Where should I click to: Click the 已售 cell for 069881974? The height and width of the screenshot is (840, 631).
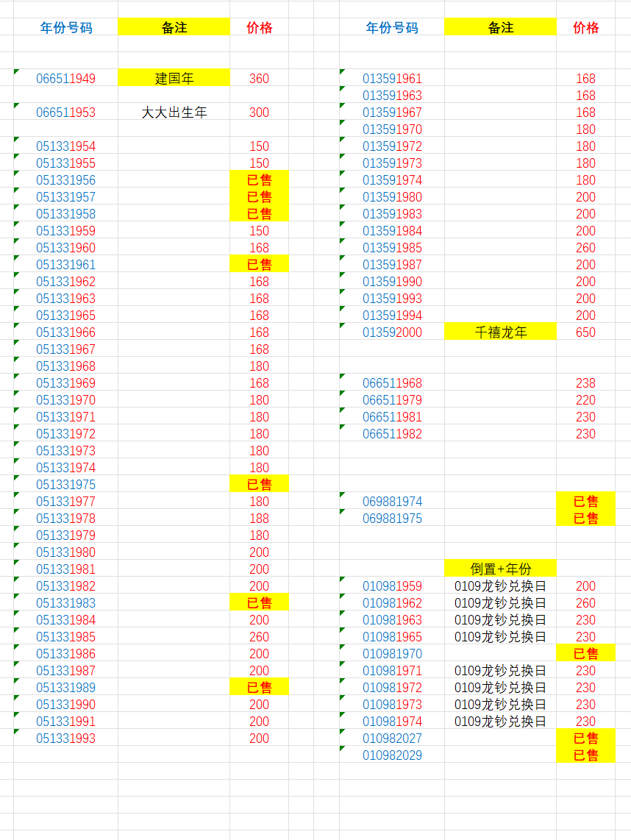[585, 502]
